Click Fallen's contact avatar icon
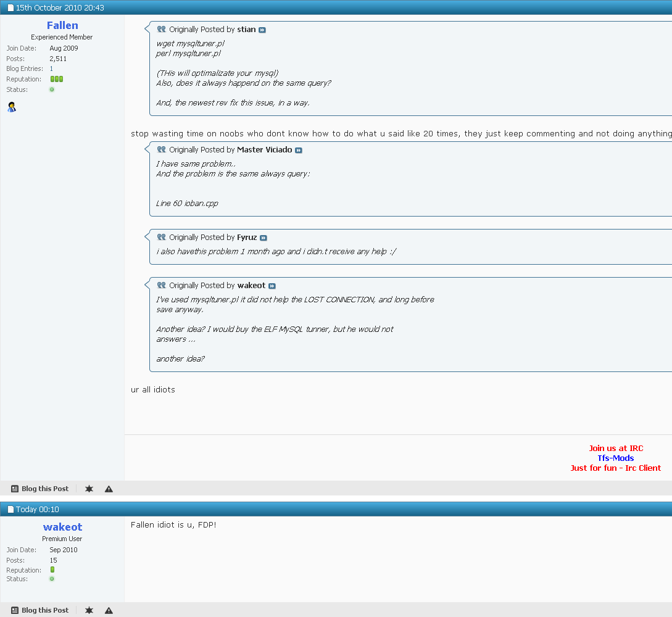 [x=12, y=107]
